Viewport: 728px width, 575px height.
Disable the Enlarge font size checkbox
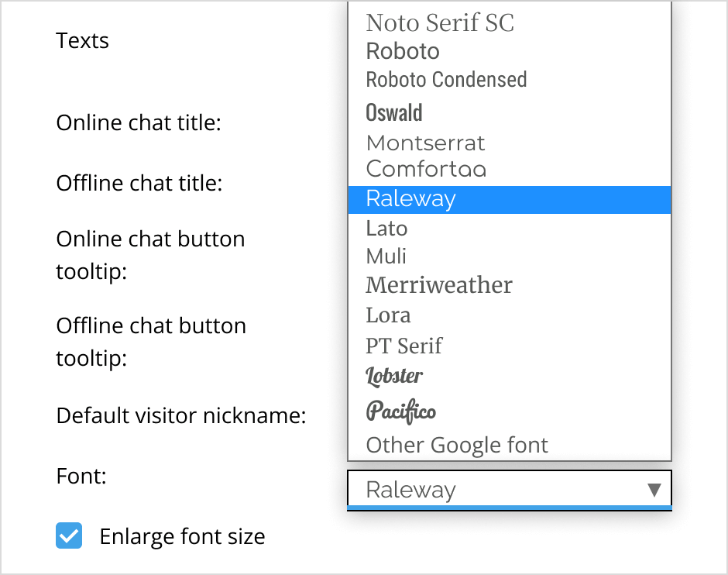click(69, 535)
